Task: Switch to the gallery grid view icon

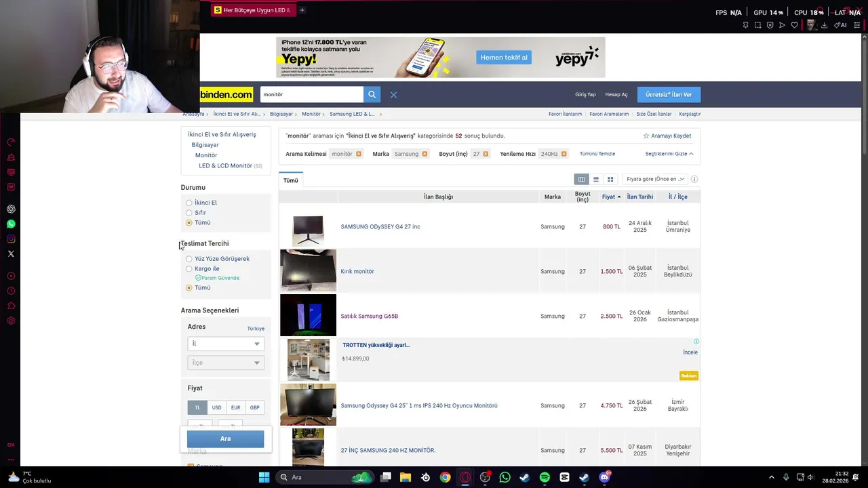Action: pos(610,179)
